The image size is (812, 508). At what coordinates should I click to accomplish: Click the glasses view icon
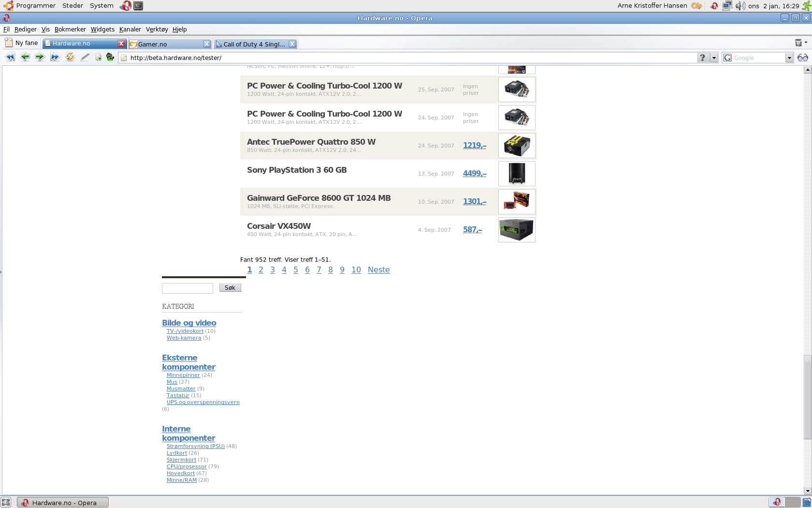[x=802, y=58]
